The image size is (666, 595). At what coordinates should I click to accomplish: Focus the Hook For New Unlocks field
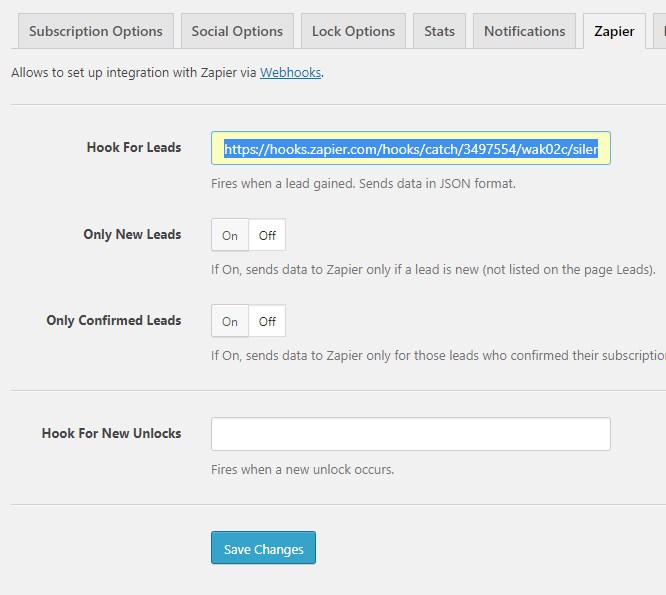(x=410, y=434)
